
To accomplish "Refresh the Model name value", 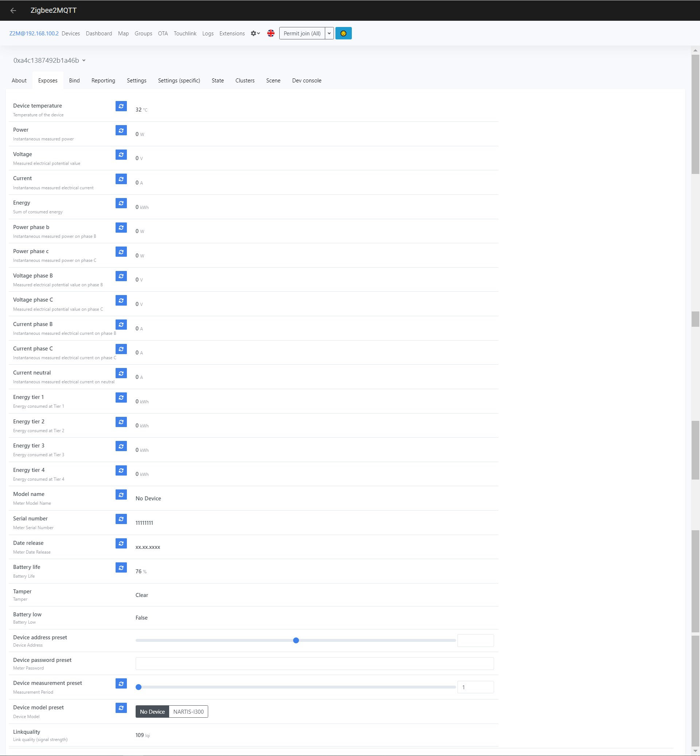I will (121, 495).
